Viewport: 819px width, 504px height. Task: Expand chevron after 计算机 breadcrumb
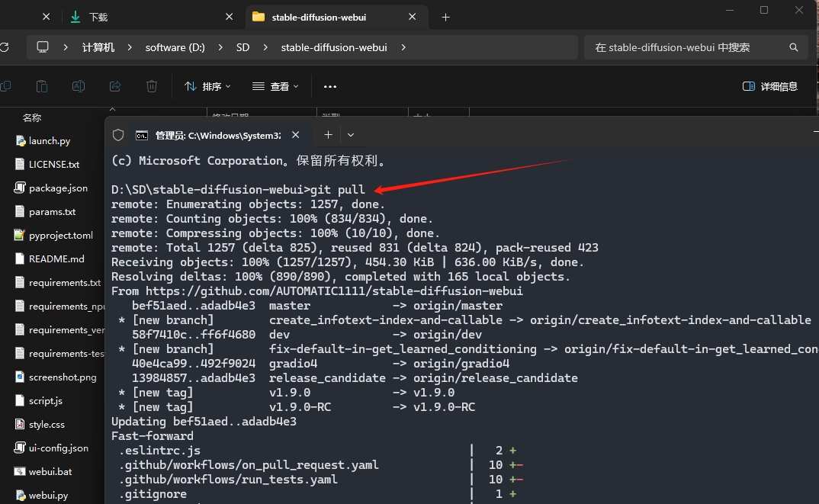pyautogui.click(x=130, y=47)
